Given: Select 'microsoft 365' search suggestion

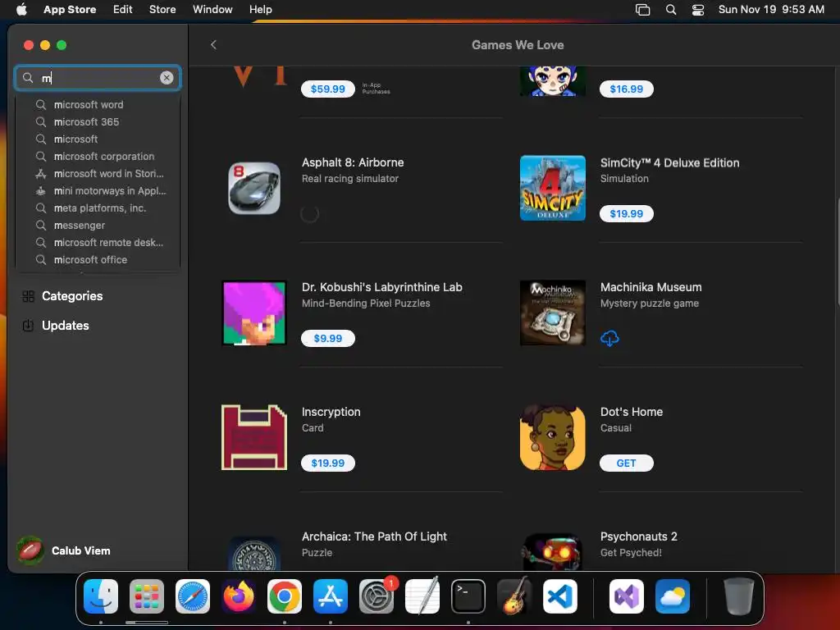Looking at the screenshot, I should click(98, 121).
